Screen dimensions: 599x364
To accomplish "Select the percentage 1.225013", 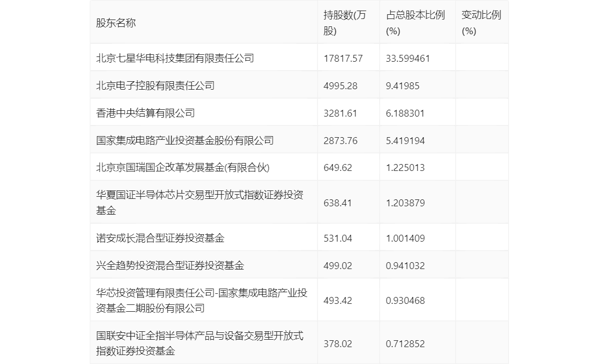I will click(405, 168).
